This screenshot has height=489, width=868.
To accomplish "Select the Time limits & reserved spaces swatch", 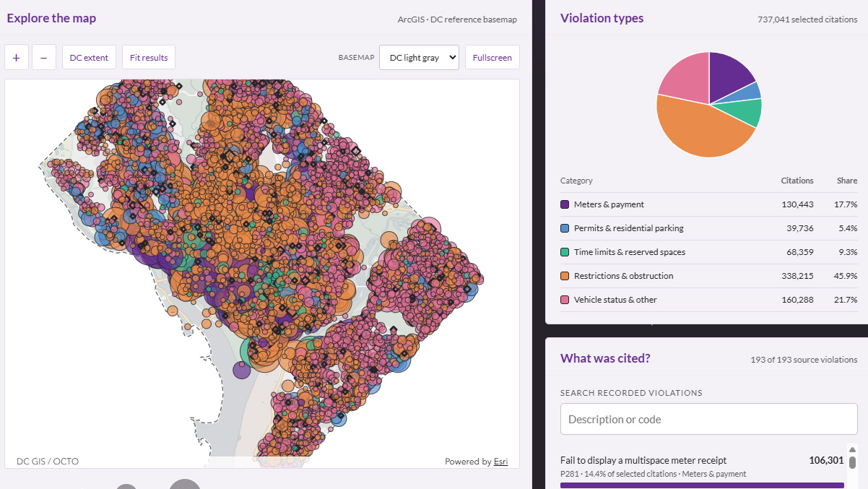I will (565, 252).
